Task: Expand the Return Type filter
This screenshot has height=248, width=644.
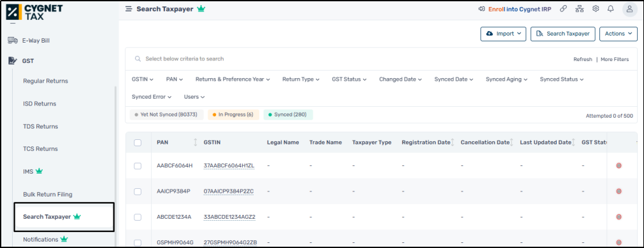Action: pyautogui.click(x=301, y=79)
